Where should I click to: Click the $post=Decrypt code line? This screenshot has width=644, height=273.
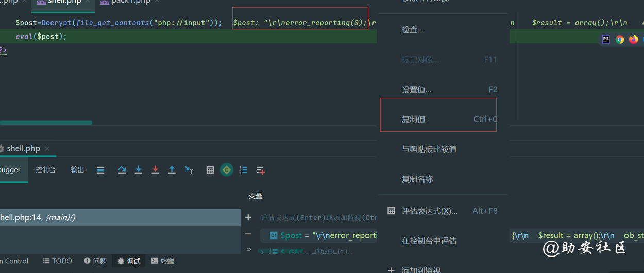click(x=118, y=23)
